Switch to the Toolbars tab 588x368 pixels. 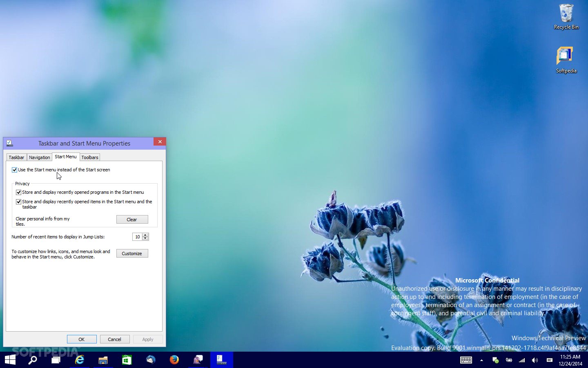pyautogui.click(x=90, y=157)
